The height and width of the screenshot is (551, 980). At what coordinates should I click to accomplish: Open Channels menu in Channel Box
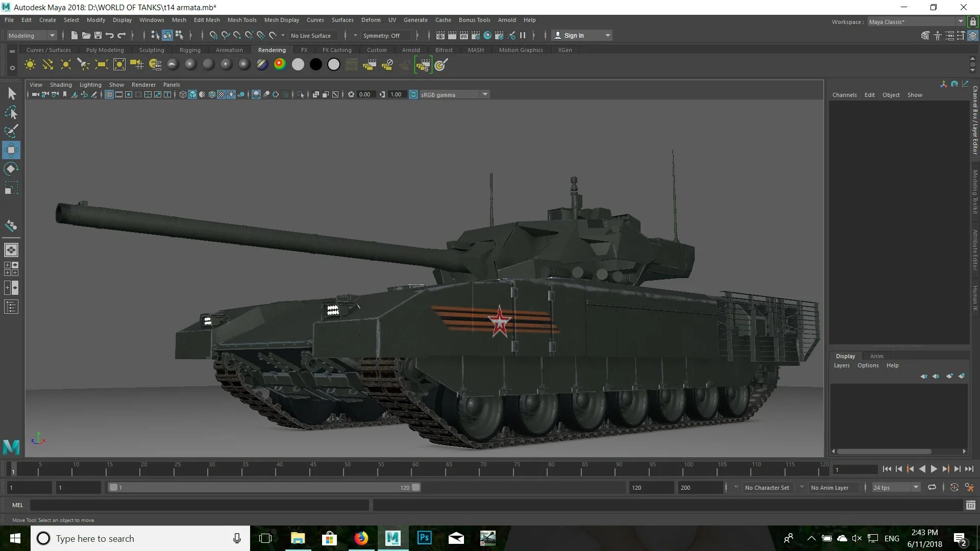(844, 95)
